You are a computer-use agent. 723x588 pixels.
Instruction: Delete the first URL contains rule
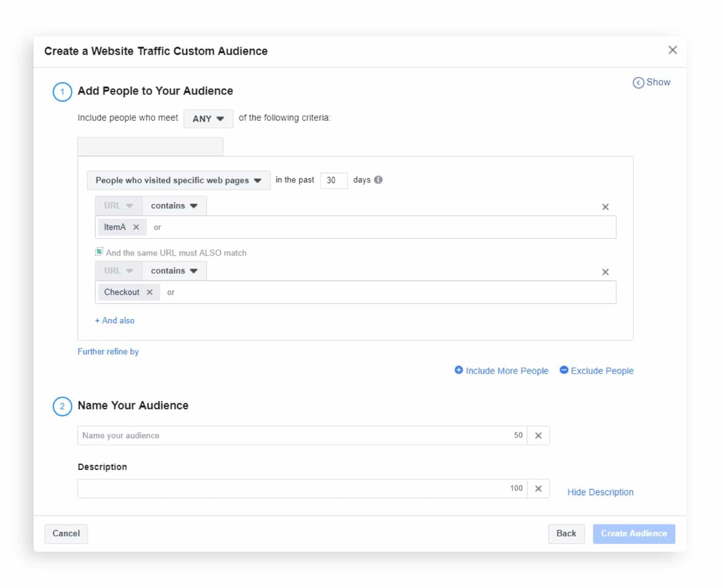[605, 207]
